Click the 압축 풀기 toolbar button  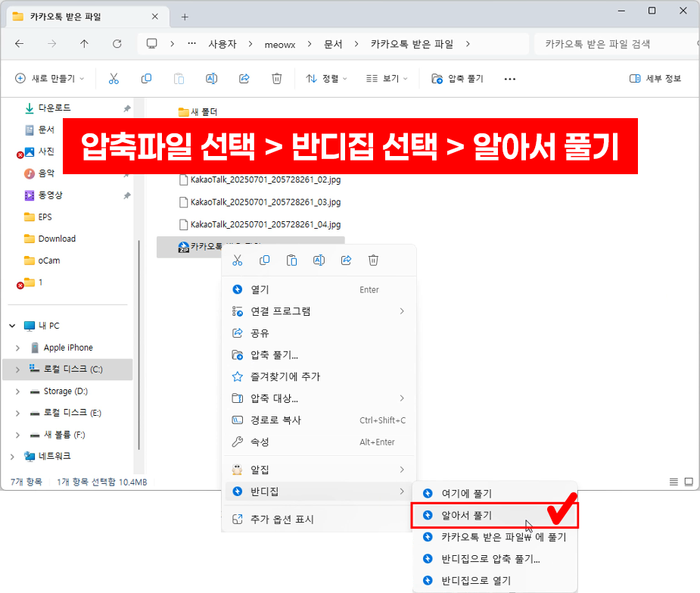pos(457,79)
